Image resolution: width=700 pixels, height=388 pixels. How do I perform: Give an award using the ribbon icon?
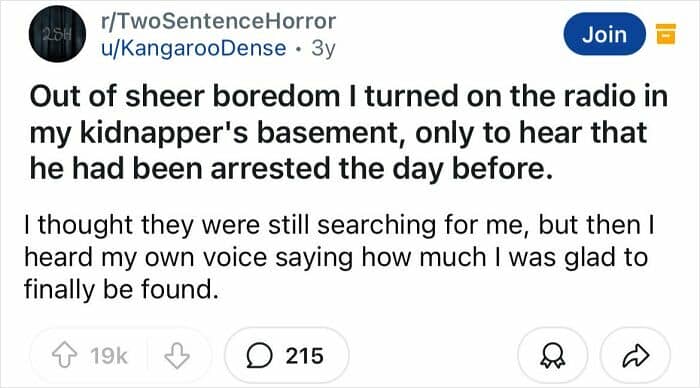553,355
